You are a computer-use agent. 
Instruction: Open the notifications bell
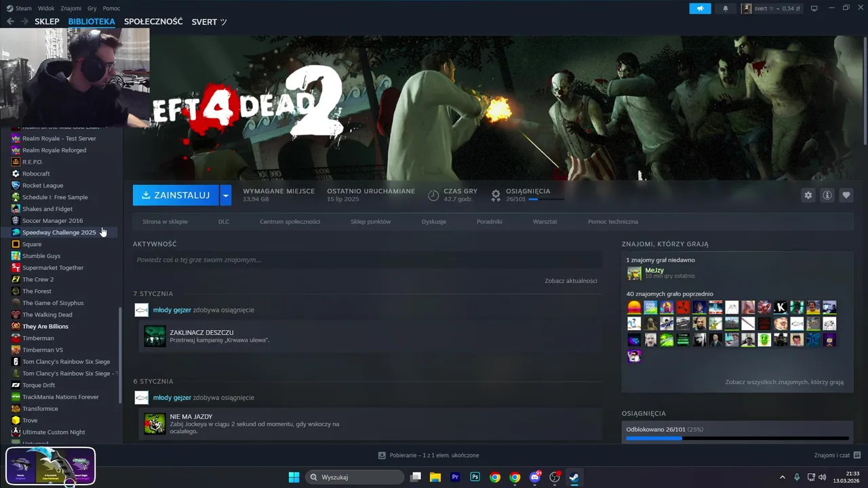726,8
